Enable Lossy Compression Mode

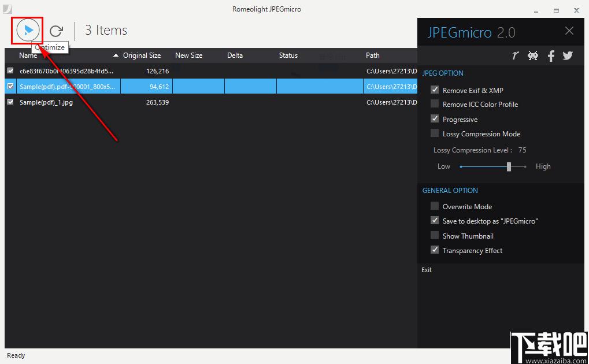coord(435,133)
